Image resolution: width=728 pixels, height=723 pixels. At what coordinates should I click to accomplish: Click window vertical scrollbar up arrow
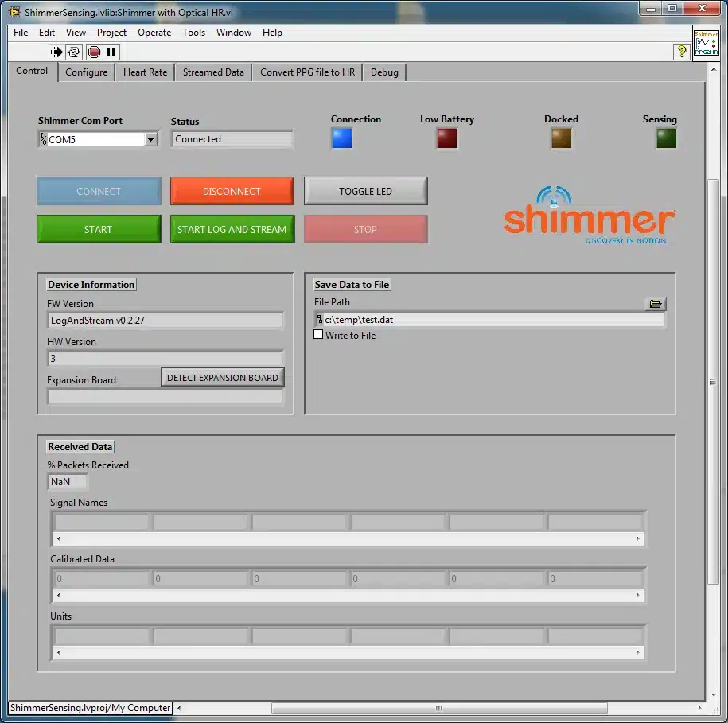[x=714, y=69]
